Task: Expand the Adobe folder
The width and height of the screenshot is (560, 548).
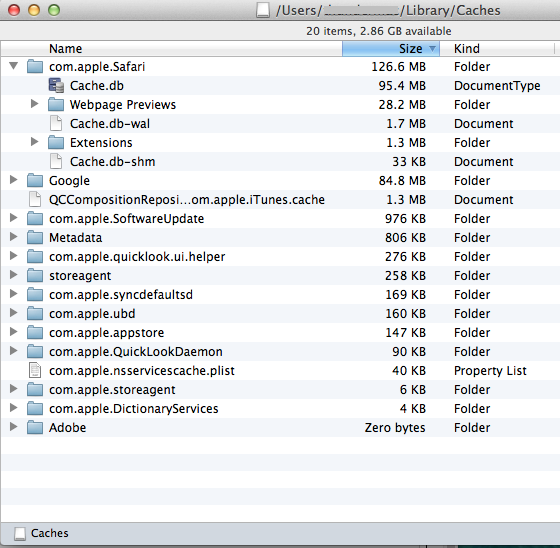Action: coord(14,427)
